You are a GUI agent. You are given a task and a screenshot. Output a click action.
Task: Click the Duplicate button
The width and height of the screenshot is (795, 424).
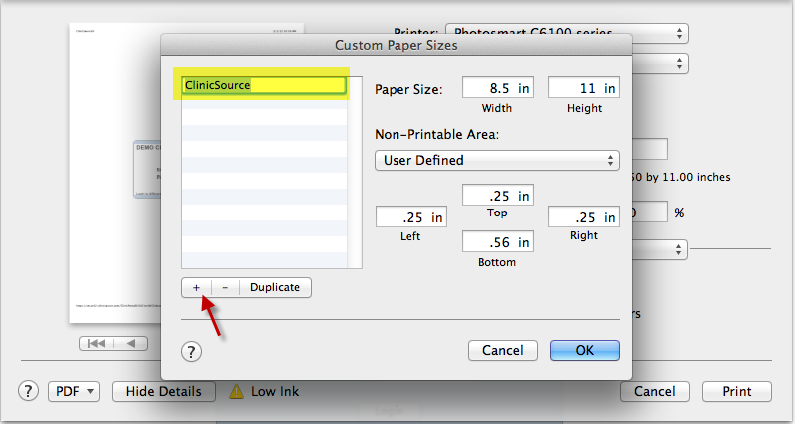(275, 287)
